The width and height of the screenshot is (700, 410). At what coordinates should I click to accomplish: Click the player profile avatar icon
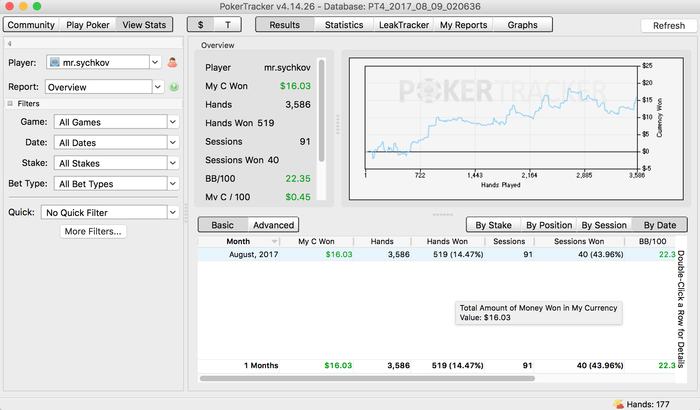pyautogui.click(x=172, y=63)
